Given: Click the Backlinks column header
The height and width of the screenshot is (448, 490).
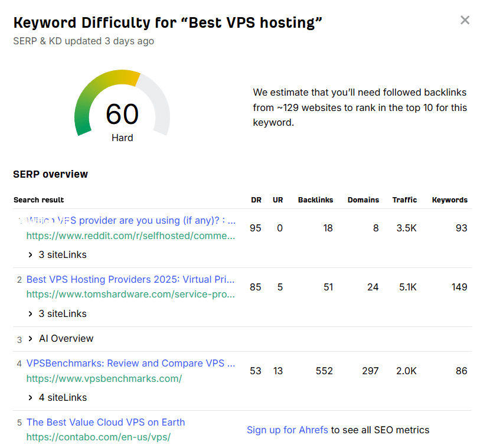Looking at the screenshot, I should tap(315, 200).
